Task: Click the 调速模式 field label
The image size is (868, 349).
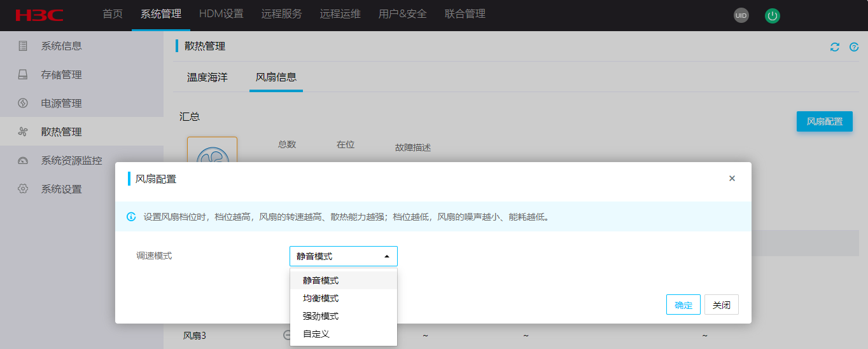Action: point(154,256)
